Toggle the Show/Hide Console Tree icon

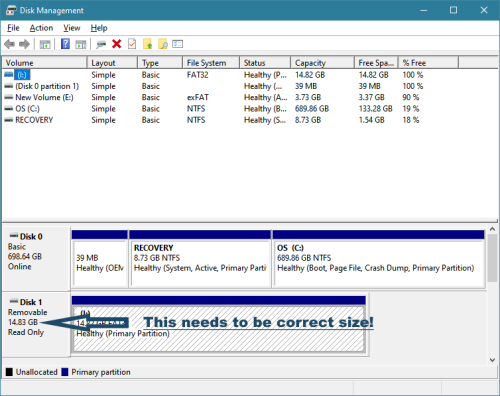pyautogui.click(x=45, y=44)
